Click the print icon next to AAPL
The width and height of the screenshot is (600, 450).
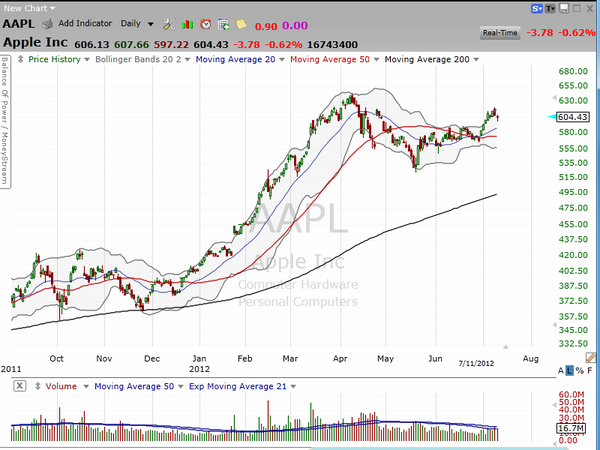(x=47, y=24)
